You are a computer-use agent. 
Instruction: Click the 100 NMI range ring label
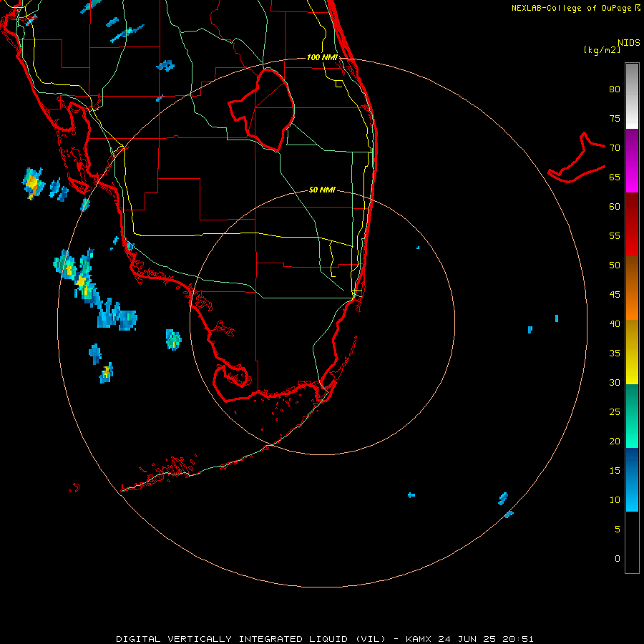[x=322, y=57]
